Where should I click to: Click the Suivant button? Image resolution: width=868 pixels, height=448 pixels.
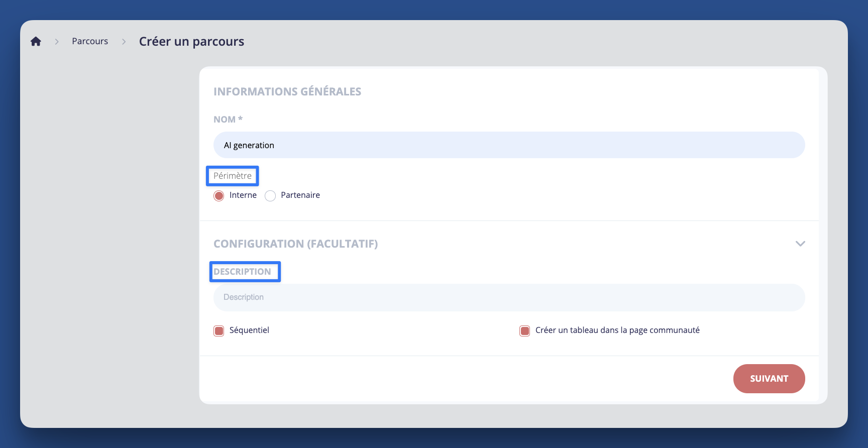click(769, 379)
